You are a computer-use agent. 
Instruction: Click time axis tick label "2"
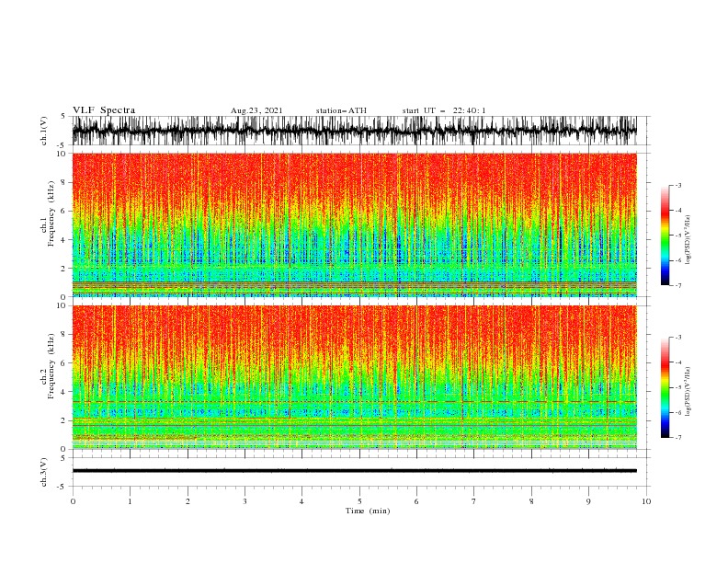[188, 501]
